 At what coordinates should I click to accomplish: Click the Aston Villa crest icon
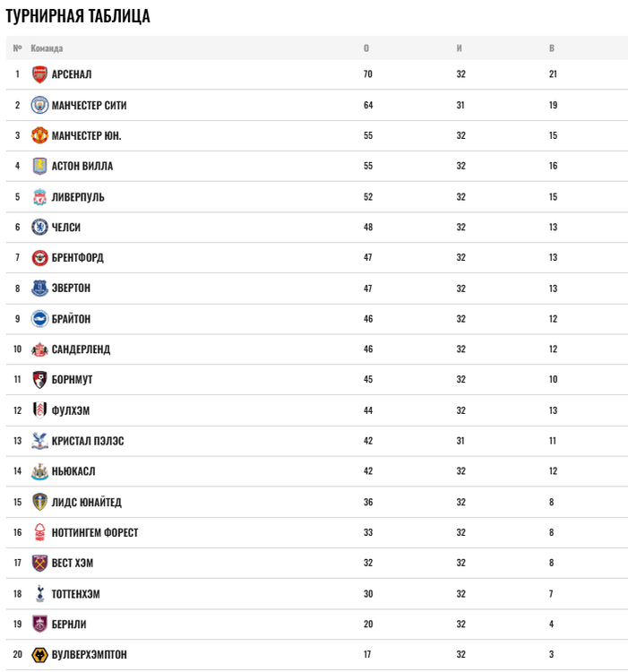tap(39, 166)
